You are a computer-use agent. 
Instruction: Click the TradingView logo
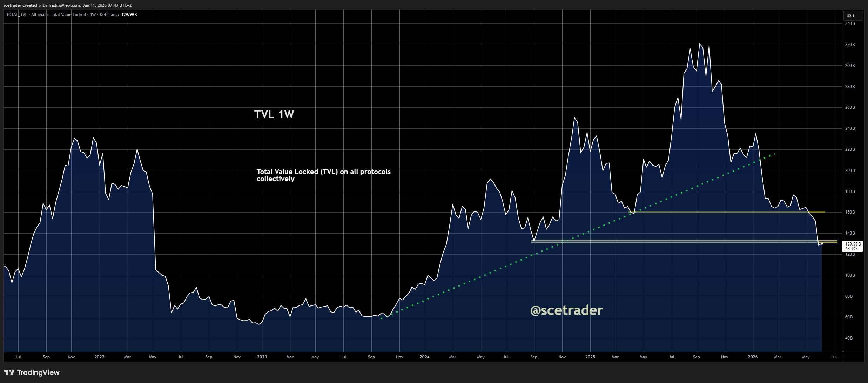point(32,372)
